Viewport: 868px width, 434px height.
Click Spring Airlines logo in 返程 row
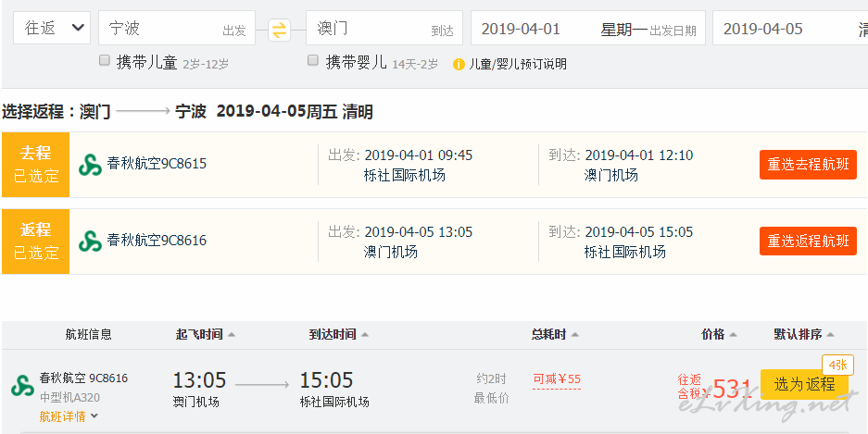coord(90,241)
